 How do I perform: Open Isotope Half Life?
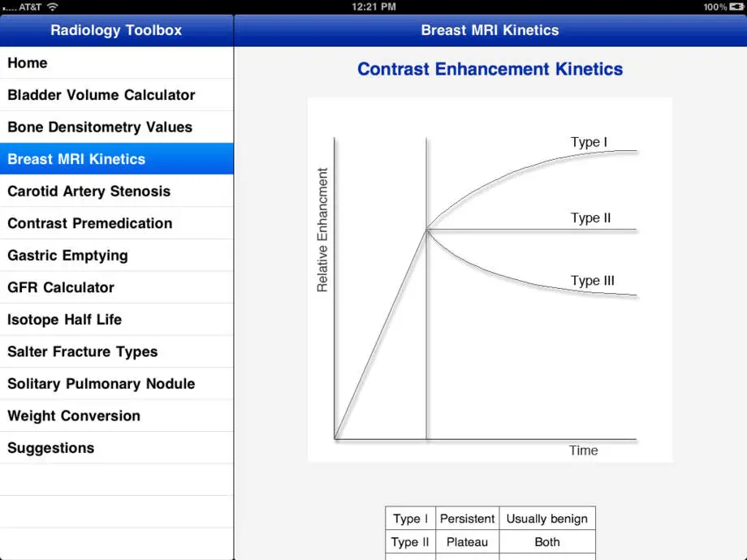click(x=117, y=320)
